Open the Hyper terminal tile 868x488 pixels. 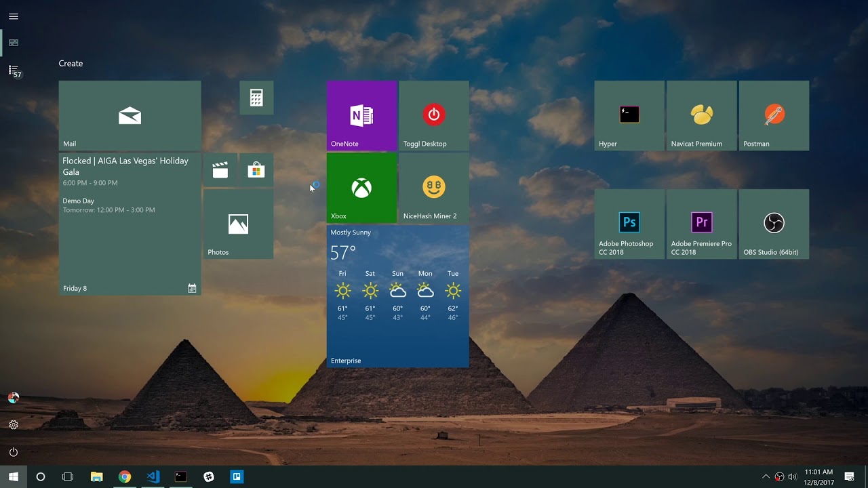[629, 115]
